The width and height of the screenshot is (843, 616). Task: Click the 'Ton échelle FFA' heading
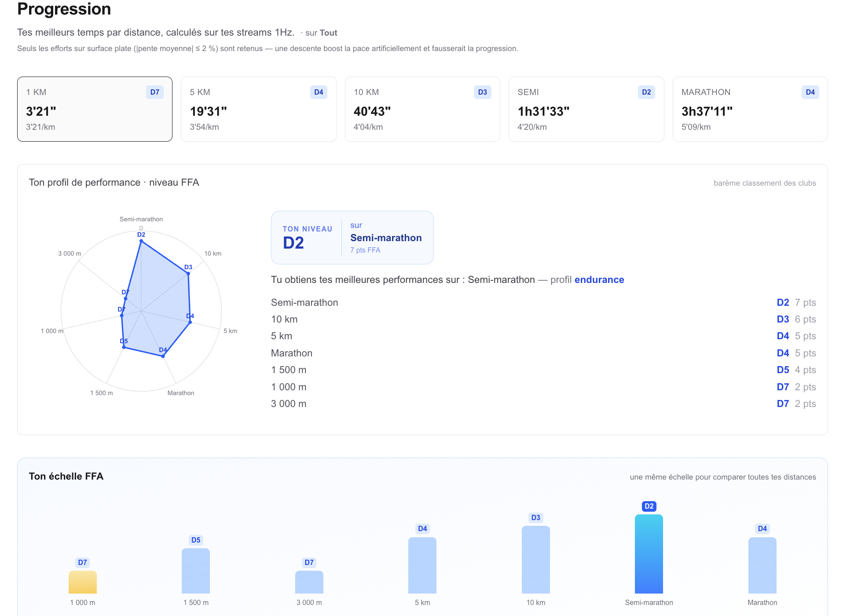(x=66, y=477)
